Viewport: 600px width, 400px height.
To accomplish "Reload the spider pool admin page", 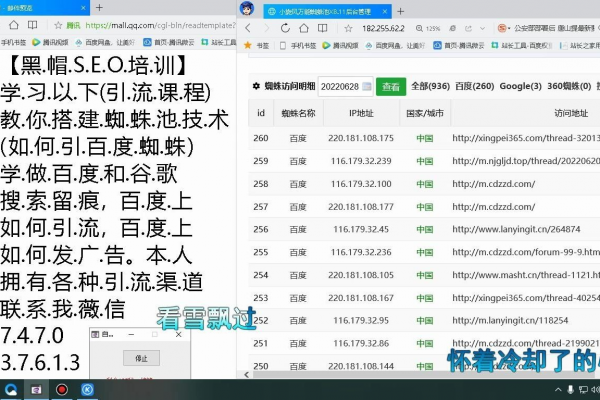I will pyautogui.click(x=285, y=28).
